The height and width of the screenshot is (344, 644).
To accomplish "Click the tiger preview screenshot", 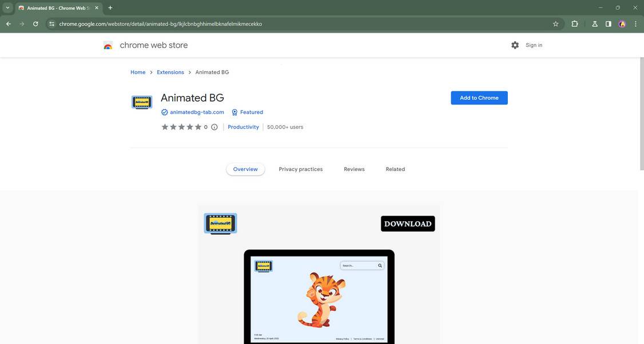I will (x=319, y=297).
